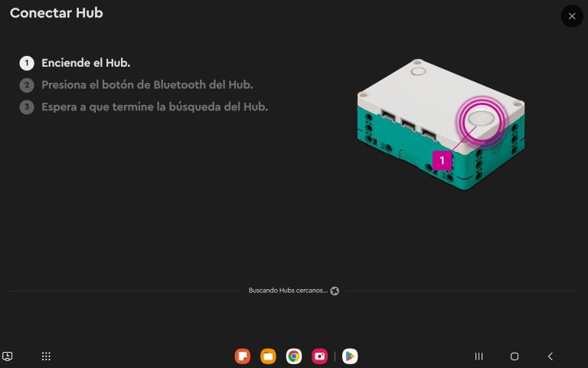The height and width of the screenshot is (368, 588).
Task: Click the number 3 step circle
Action: [x=27, y=107]
